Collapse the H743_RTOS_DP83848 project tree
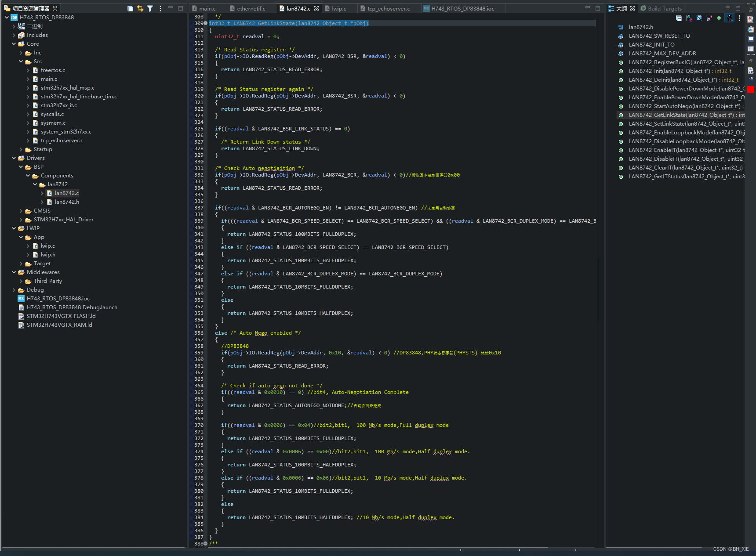This screenshot has width=756, height=556. point(7,18)
